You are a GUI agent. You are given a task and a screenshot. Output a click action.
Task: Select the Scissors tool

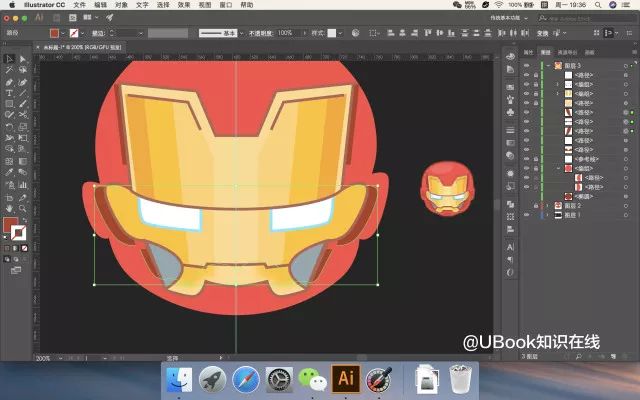(23, 115)
